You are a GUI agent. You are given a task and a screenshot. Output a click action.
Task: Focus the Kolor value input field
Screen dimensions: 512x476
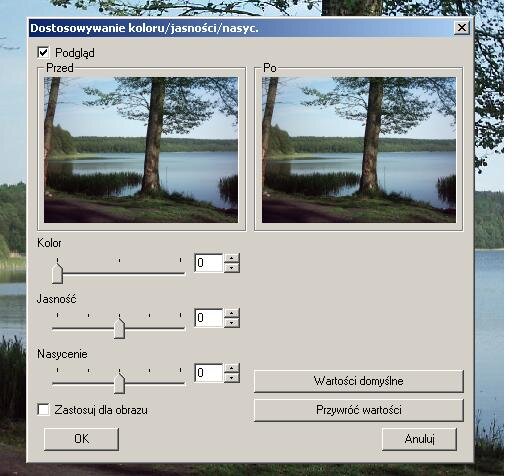(209, 263)
